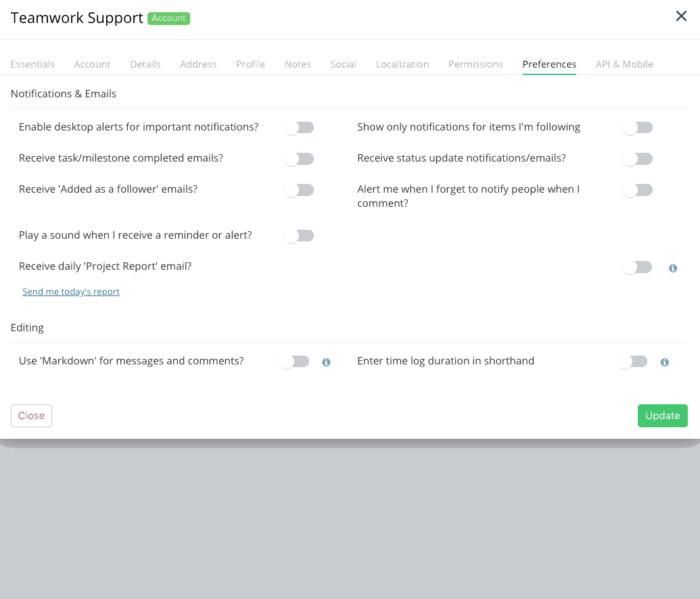Toggle task/milestone completed emails
The image size is (700, 599).
pos(299,159)
